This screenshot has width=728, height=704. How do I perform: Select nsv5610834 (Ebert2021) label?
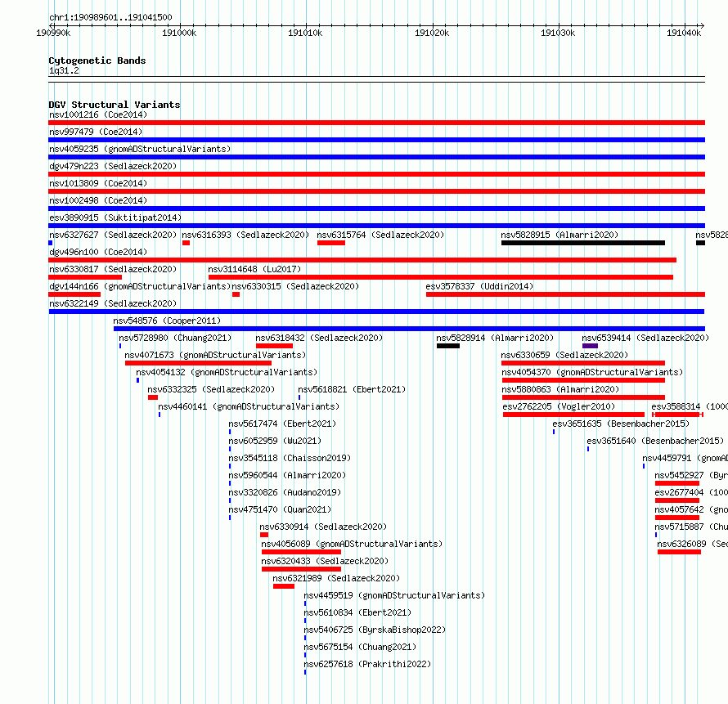[x=357, y=612]
